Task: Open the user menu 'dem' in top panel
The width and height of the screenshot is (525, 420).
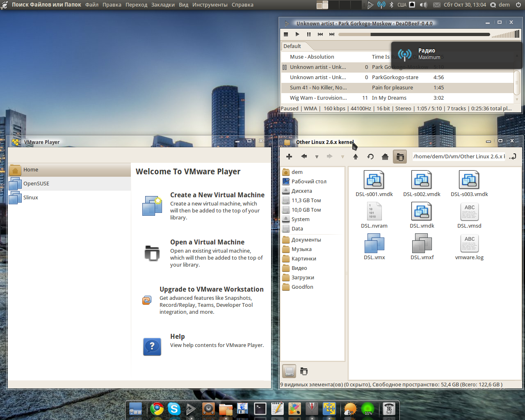Action: pyautogui.click(x=504, y=5)
